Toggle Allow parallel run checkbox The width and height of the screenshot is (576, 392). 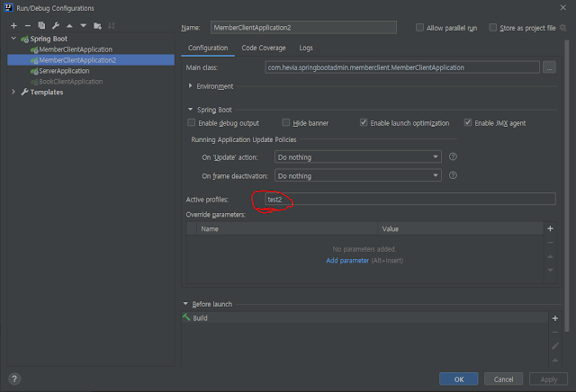(419, 28)
